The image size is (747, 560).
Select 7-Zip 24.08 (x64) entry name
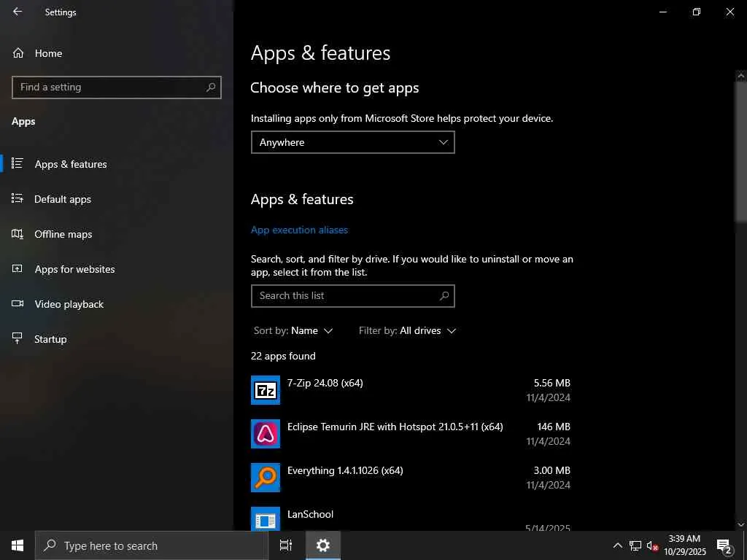(x=325, y=383)
